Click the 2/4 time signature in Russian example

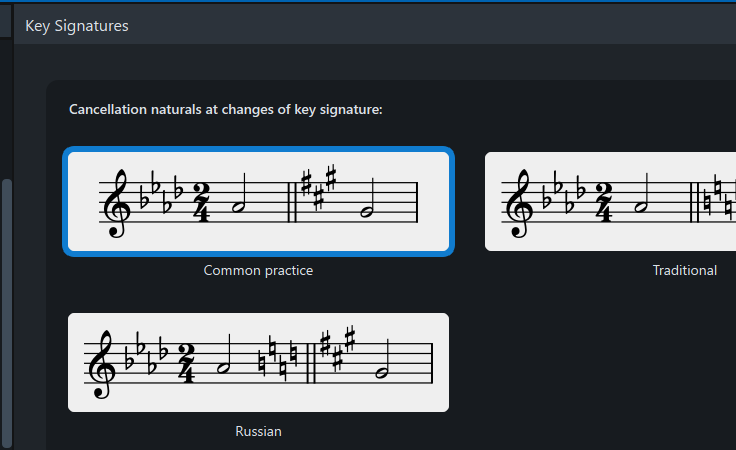tap(186, 363)
